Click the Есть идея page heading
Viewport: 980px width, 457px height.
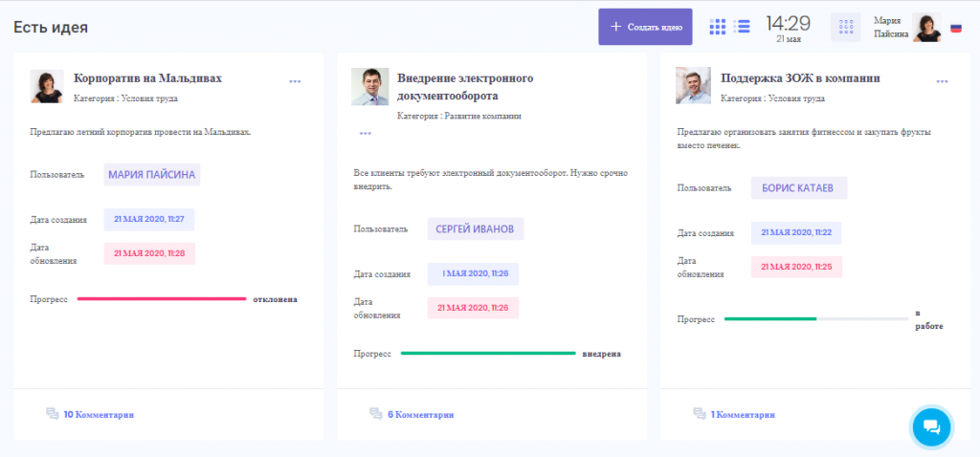51,28
